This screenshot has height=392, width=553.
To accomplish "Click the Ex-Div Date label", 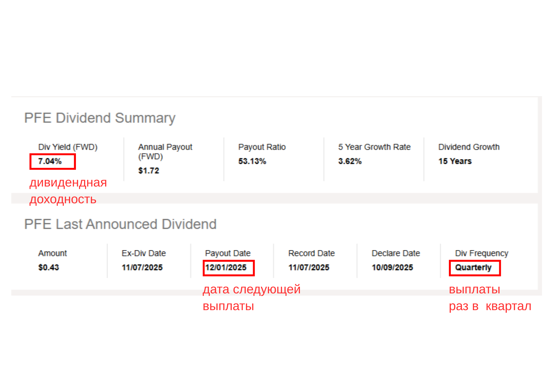I will [x=143, y=253].
